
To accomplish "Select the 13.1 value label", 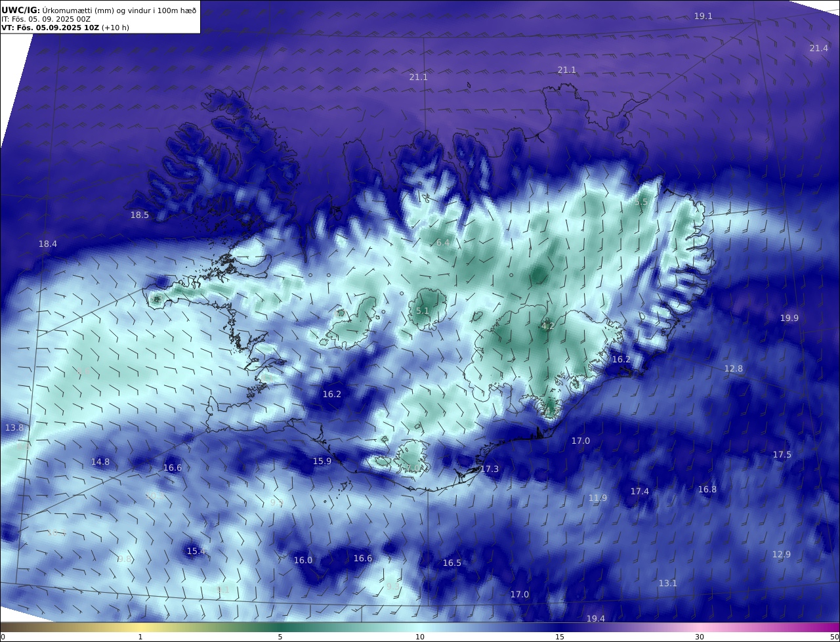I will (x=667, y=583).
